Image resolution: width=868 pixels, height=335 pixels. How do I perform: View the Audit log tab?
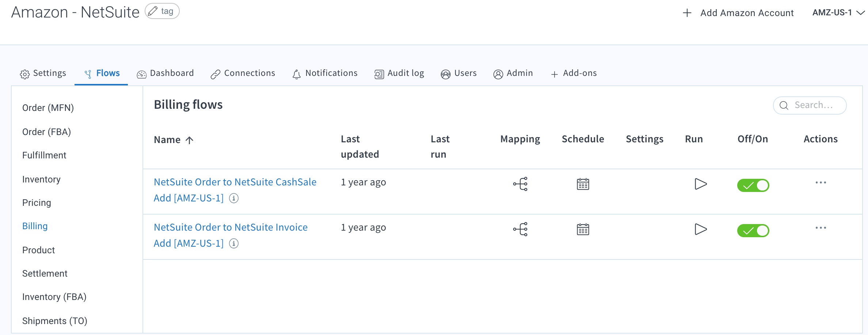pos(399,73)
